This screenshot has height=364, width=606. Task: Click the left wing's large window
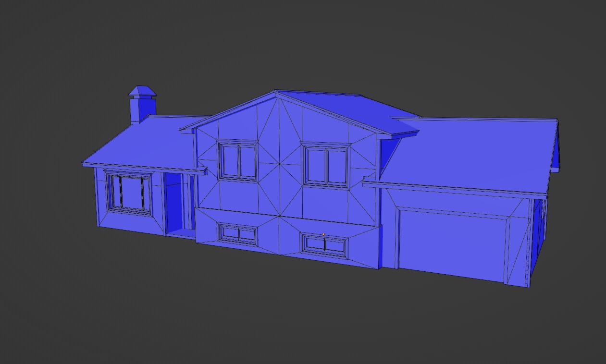point(128,192)
